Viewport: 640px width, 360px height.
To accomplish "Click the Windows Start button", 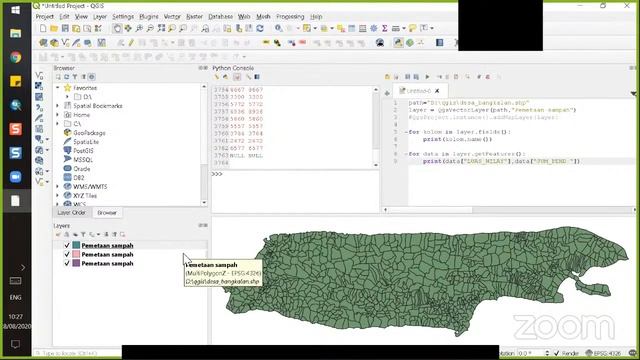I will pyautogui.click(x=16, y=10).
